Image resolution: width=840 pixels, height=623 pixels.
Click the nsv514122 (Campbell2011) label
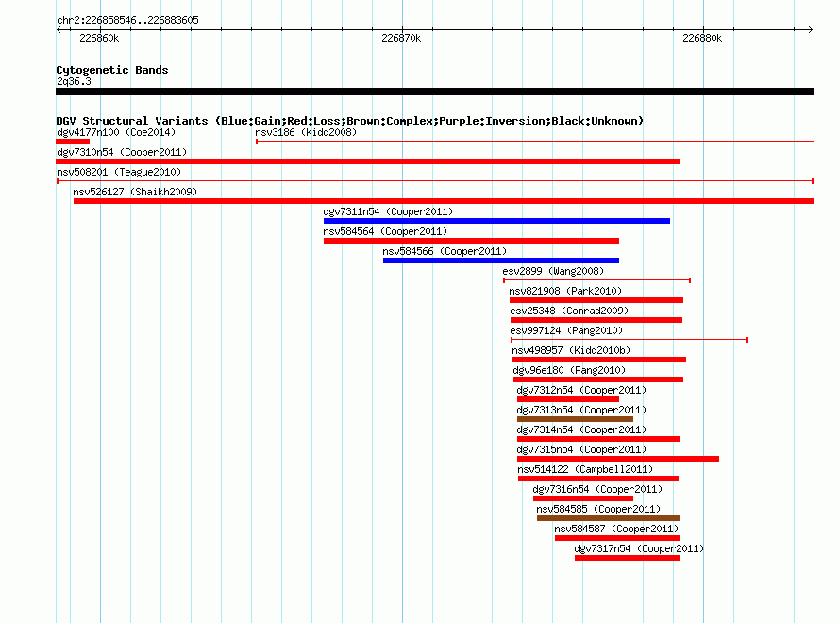pos(585,469)
